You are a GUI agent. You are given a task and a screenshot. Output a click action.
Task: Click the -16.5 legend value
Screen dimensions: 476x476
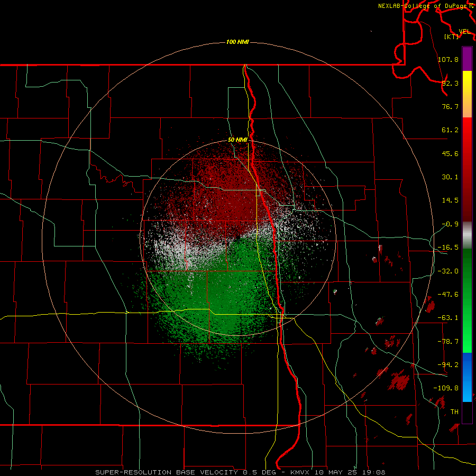pyautogui.click(x=448, y=248)
